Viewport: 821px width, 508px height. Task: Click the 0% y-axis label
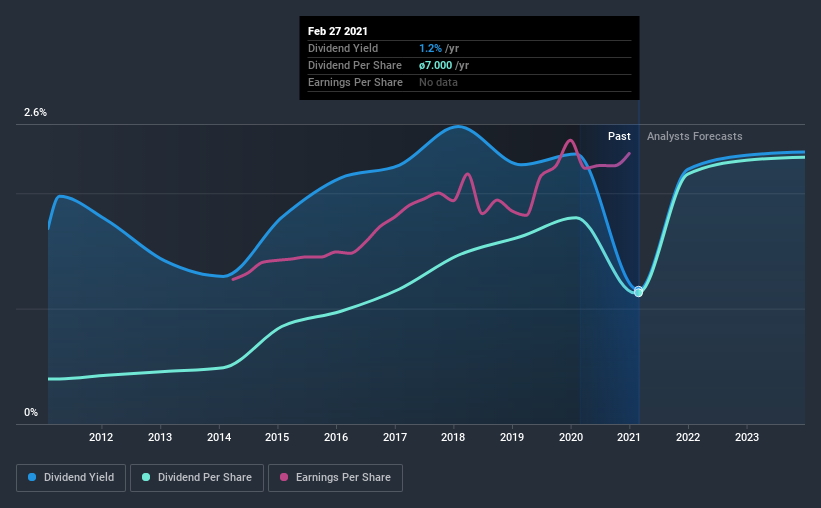pyautogui.click(x=31, y=412)
